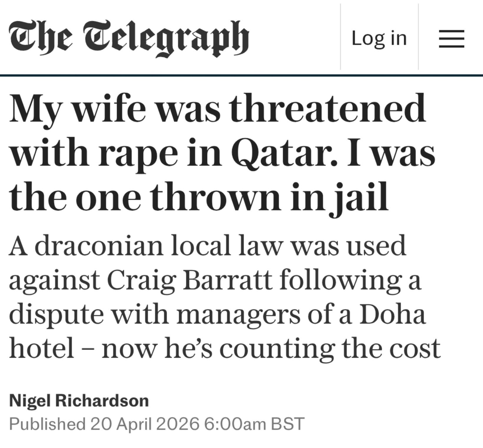This screenshot has height=448, width=483.
Task: Open the hamburger menu icon
Action: point(451,39)
